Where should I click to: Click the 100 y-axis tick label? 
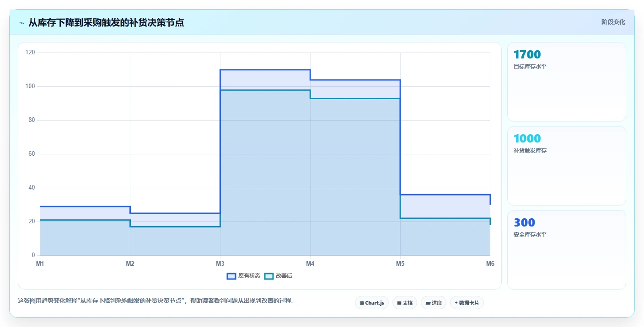click(x=30, y=86)
